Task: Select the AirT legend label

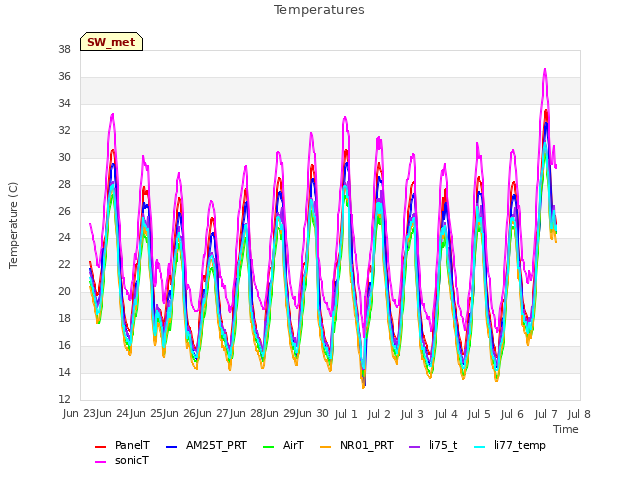Action: 293,445
